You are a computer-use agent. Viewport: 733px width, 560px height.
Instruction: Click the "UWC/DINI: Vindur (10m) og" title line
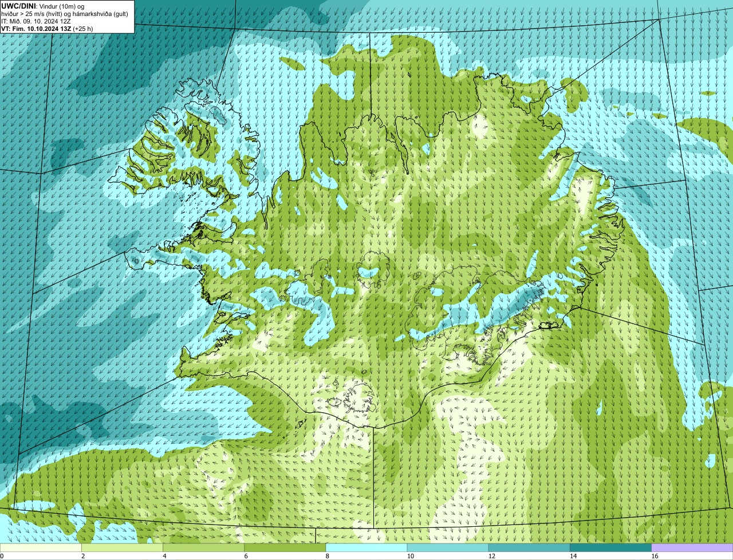coord(43,6)
